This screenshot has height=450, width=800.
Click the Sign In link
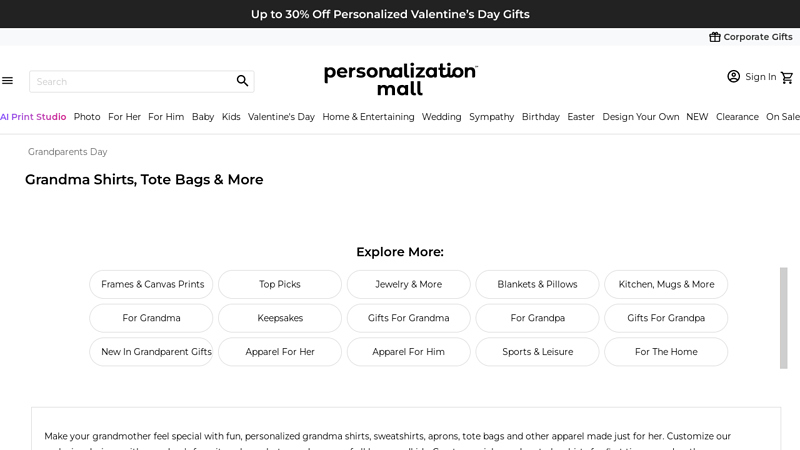[760, 77]
